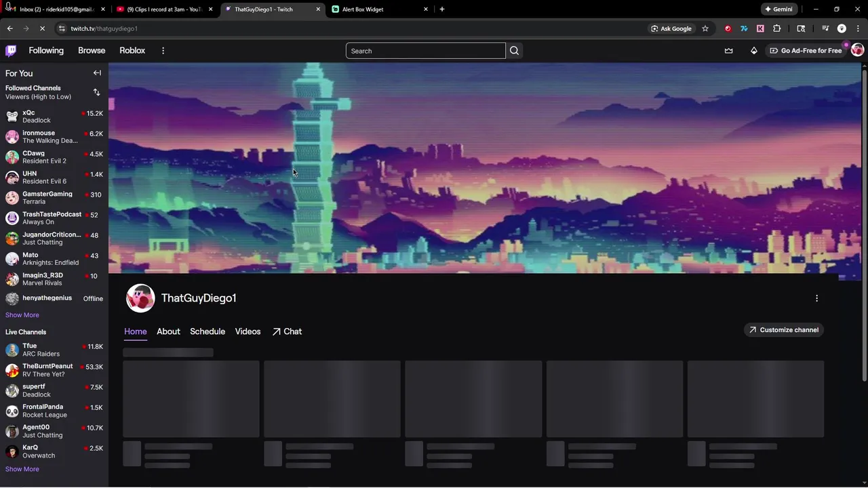This screenshot has width=868, height=488.
Task: Click the address bar URL
Action: [104, 28]
